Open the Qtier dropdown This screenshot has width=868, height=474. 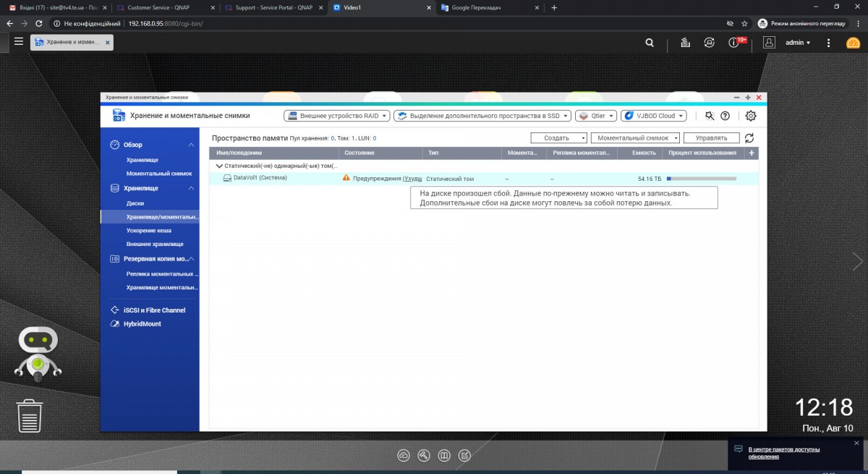[596, 116]
